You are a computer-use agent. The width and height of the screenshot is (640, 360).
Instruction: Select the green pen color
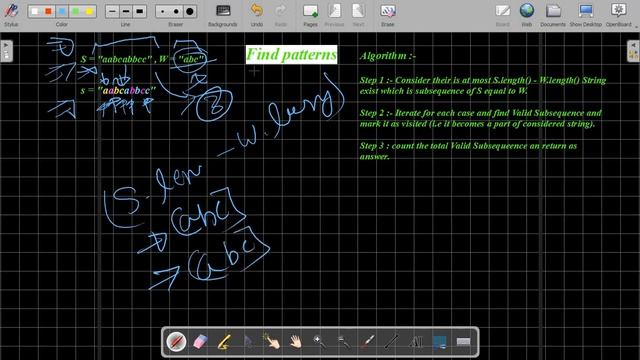pos(76,11)
